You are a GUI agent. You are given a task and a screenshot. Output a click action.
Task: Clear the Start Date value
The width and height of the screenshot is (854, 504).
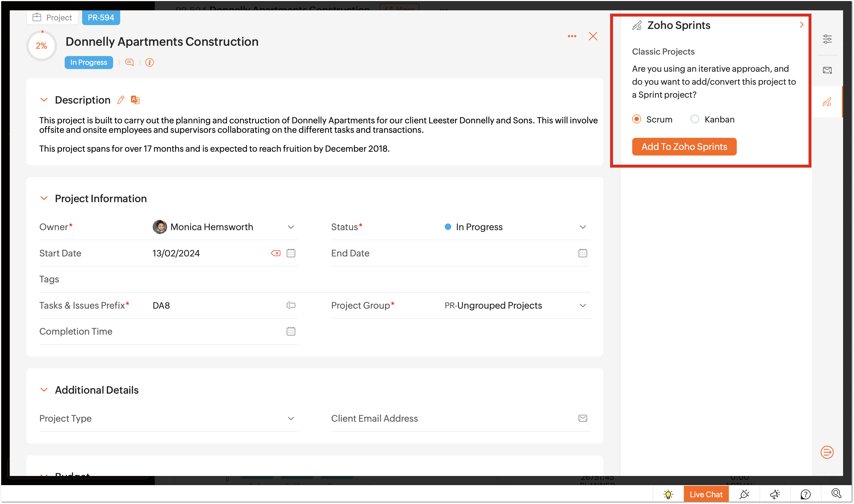[276, 253]
